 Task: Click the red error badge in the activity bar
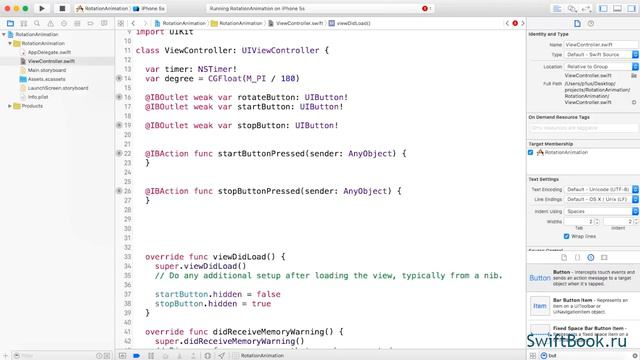coord(425,8)
